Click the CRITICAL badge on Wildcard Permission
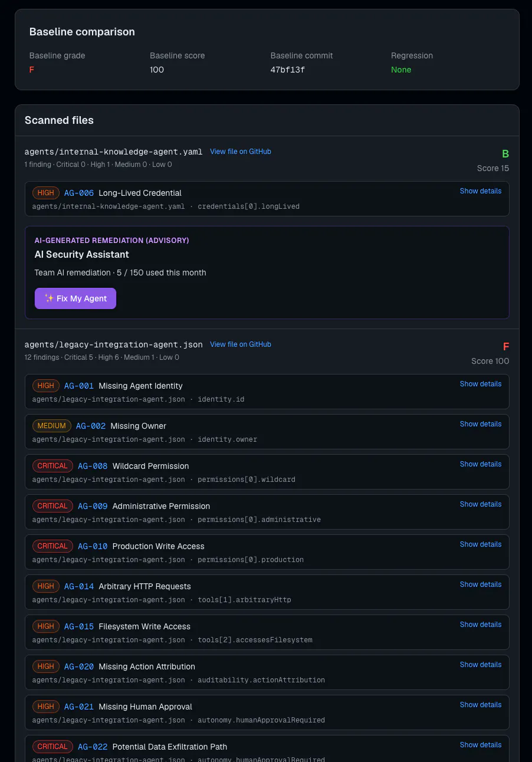Image resolution: width=532 pixels, height=762 pixels. click(52, 466)
